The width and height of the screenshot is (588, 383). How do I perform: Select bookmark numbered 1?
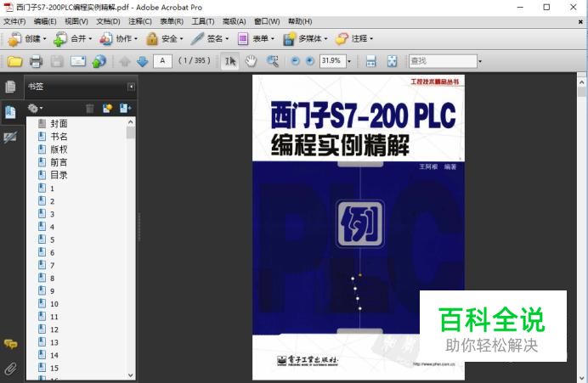point(52,189)
